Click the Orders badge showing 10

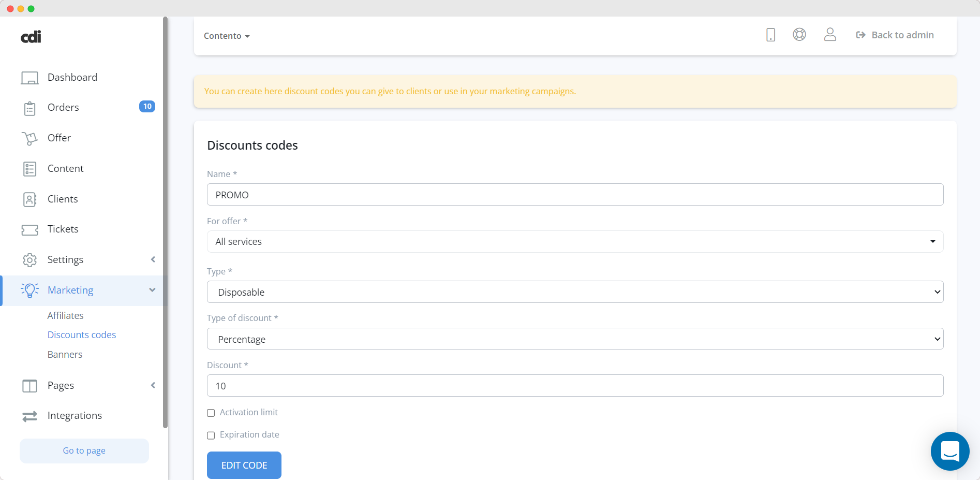pos(147,106)
